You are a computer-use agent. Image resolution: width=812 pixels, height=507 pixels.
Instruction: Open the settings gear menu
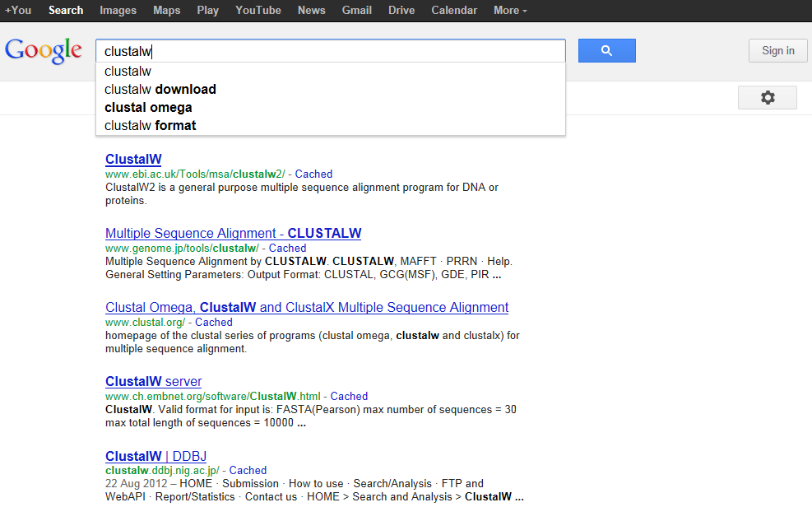768,97
